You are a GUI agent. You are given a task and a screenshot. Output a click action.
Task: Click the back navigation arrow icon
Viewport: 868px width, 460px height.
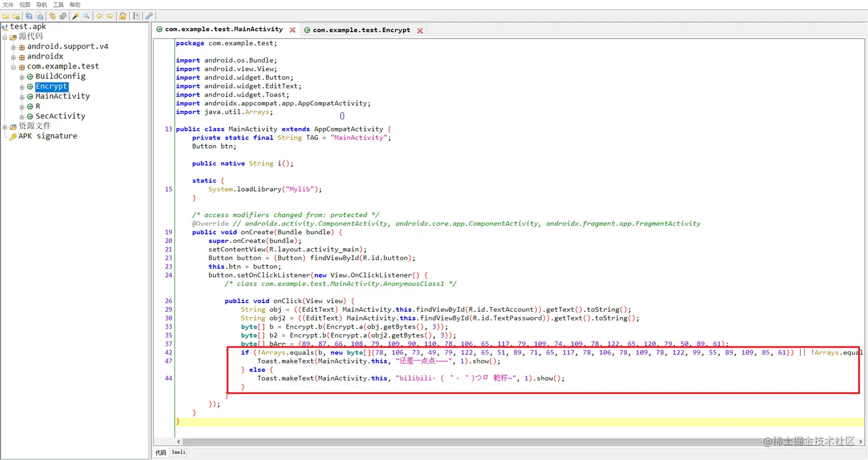pos(99,16)
